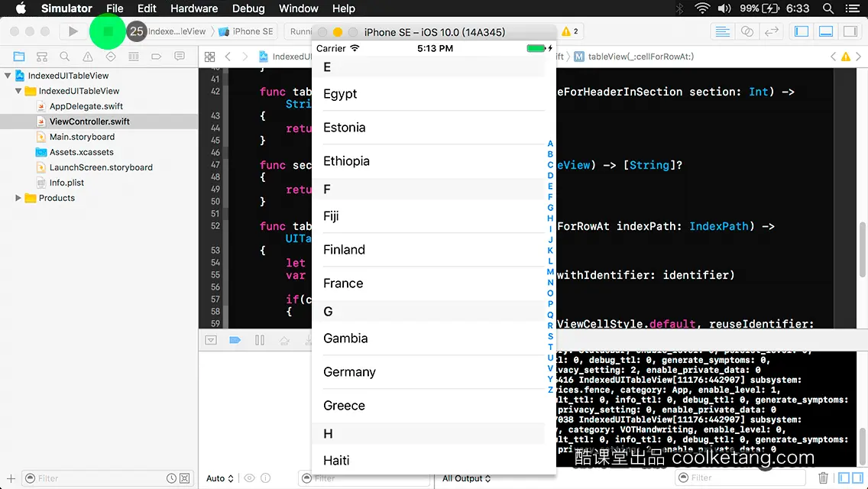Toggle breakpoints activation in debug bar
The width and height of the screenshot is (868, 489).
click(235, 340)
